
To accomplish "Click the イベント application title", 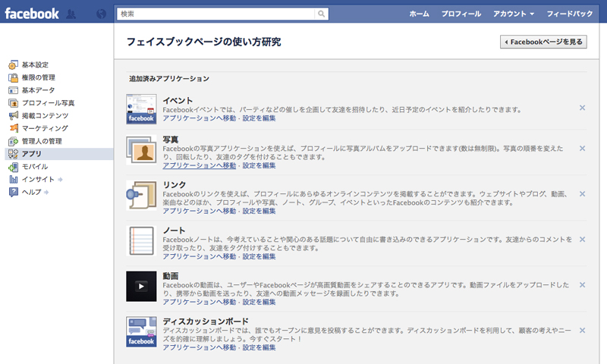I will (178, 101).
